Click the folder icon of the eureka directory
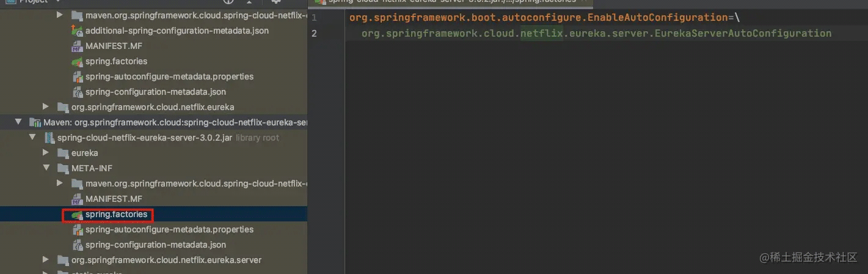 point(62,153)
